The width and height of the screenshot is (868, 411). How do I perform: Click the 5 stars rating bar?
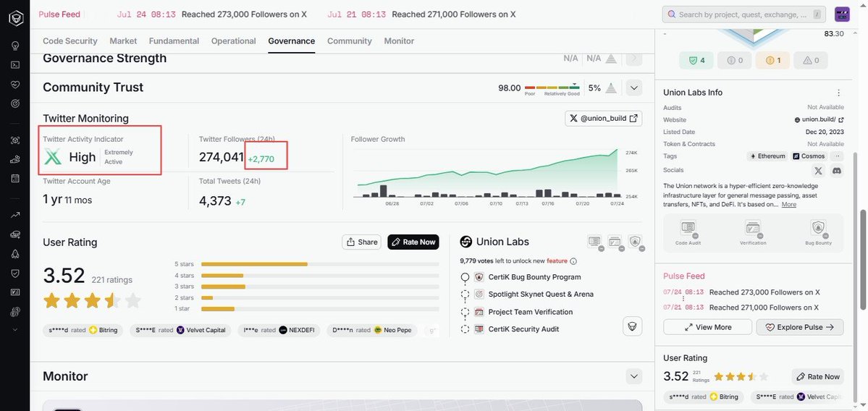tap(320, 264)
